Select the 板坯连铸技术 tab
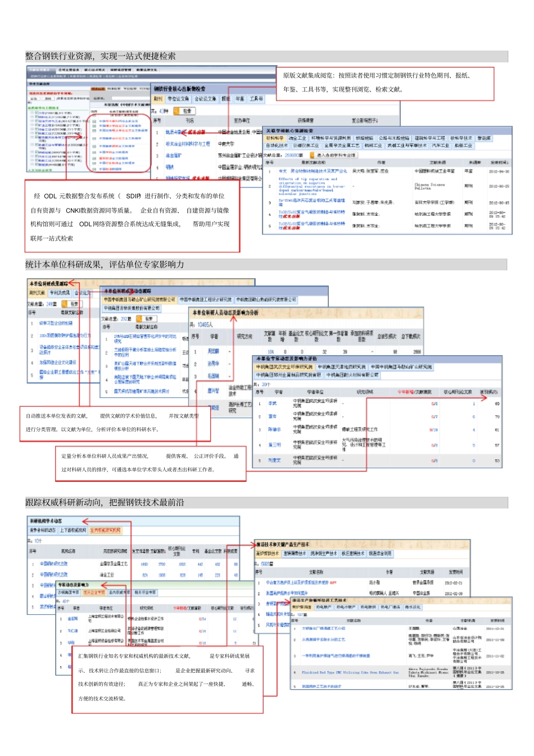The image size is (534, 756). [x=354, y=554]
